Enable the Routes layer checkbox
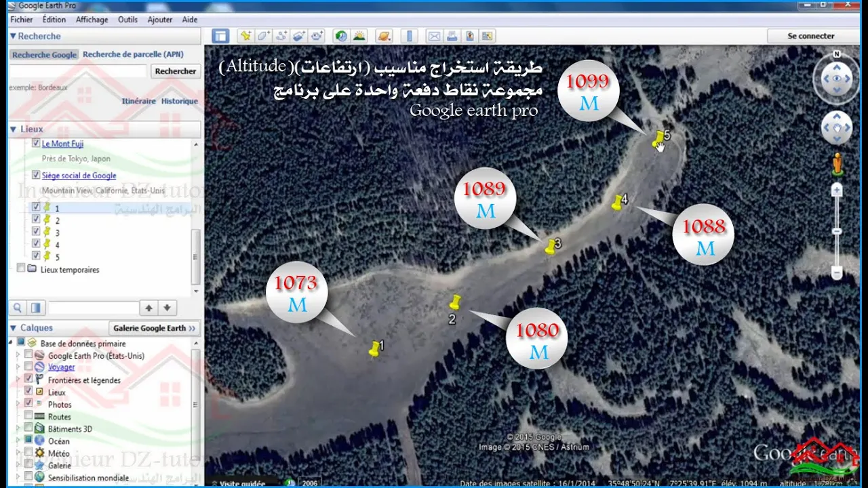The width and height of the screenshot is (868, 488). 28,416
